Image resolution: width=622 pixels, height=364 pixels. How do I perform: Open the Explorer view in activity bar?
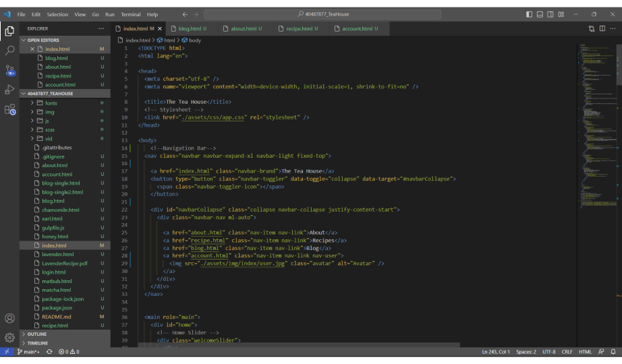[9, 31]
